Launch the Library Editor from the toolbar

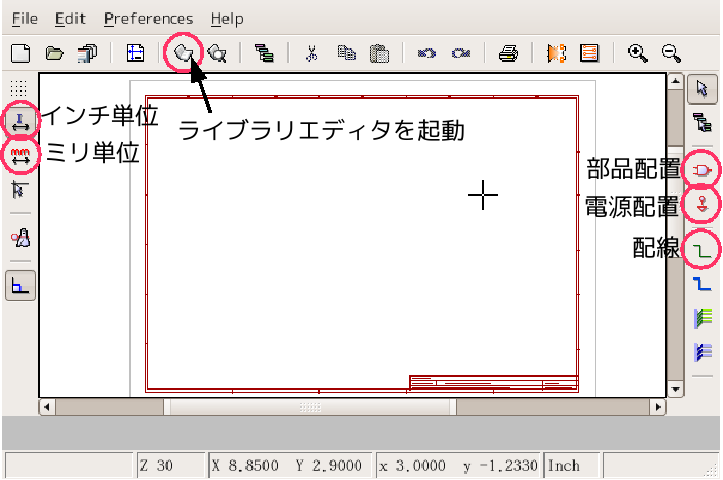coord(182,53)
